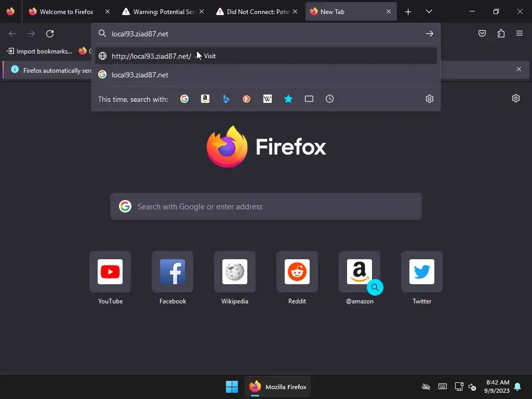Search in Bookmarks star icon
The image size is (532, 399).
[288, 99]
